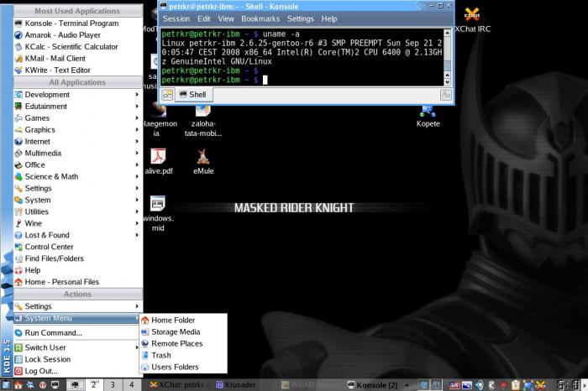588x391 pixels.
Task: Click Konsole scrollbar up arrow
Action: pyautogui.click(x=447, y=34)
